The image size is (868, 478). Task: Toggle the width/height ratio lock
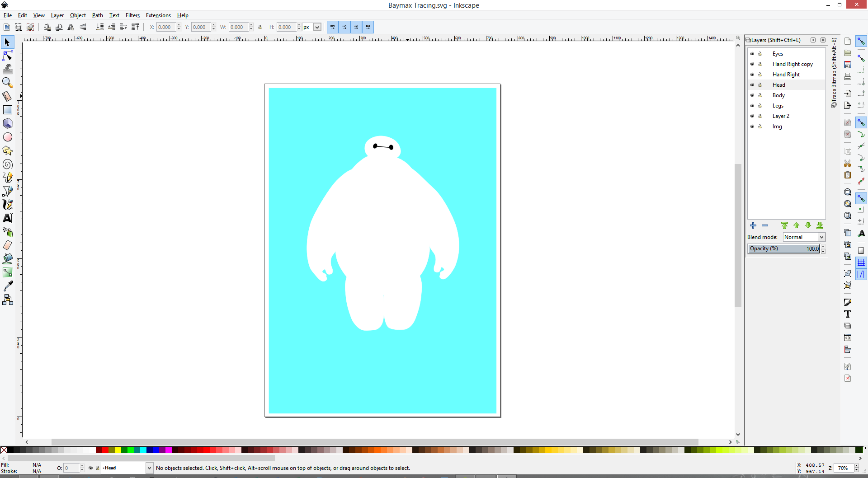[260, 27]
